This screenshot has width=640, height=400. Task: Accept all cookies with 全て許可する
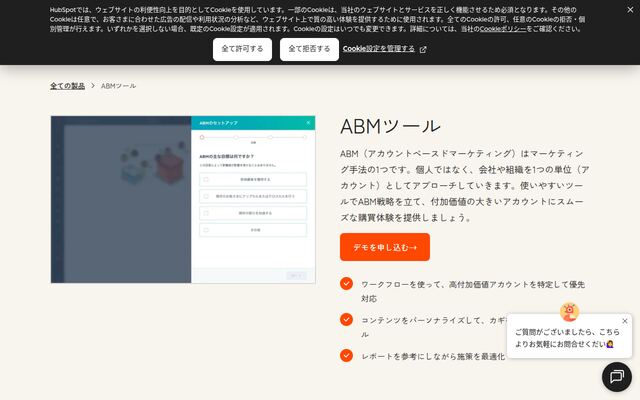coord(242,49)
